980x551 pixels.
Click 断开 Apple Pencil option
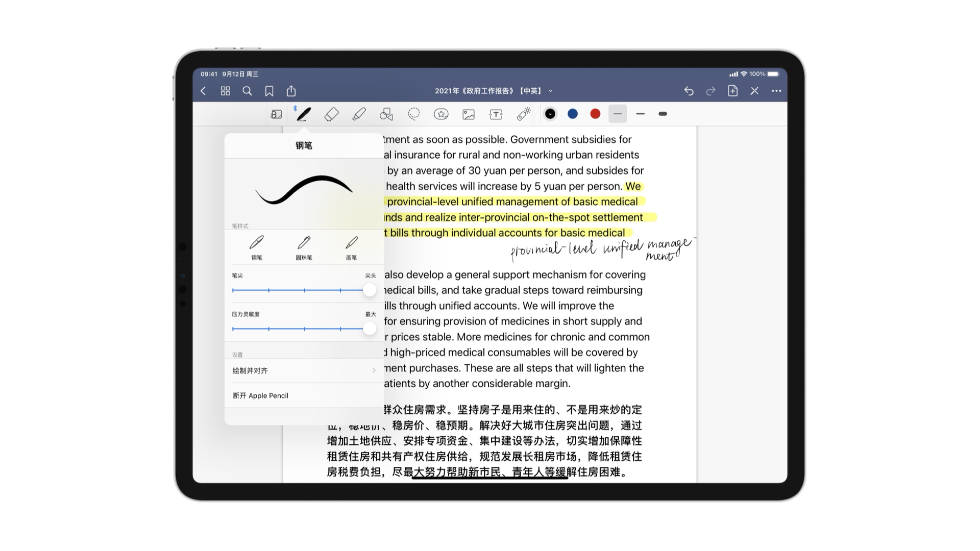[x=260, y=395]
